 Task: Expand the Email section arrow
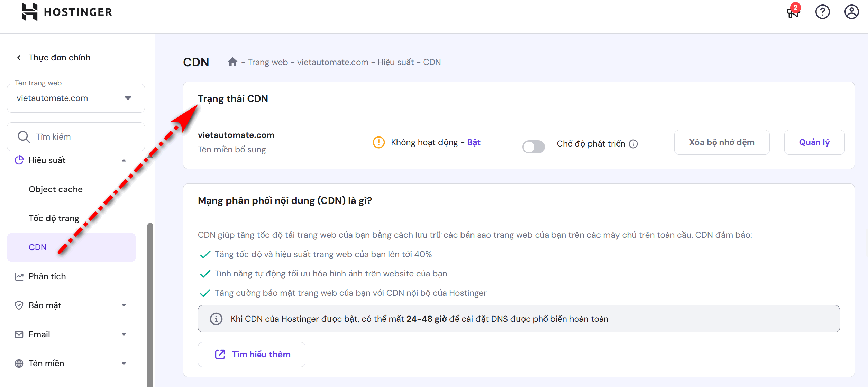[124, 334]
